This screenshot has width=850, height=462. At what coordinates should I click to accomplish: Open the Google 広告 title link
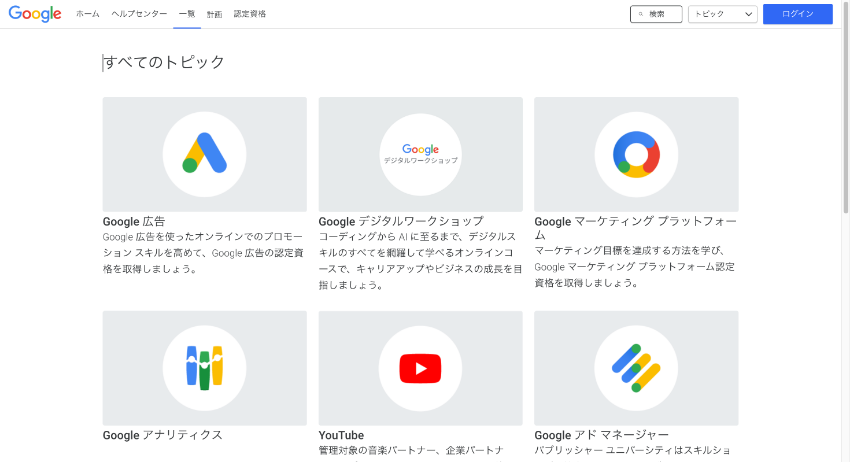(134, 221)
